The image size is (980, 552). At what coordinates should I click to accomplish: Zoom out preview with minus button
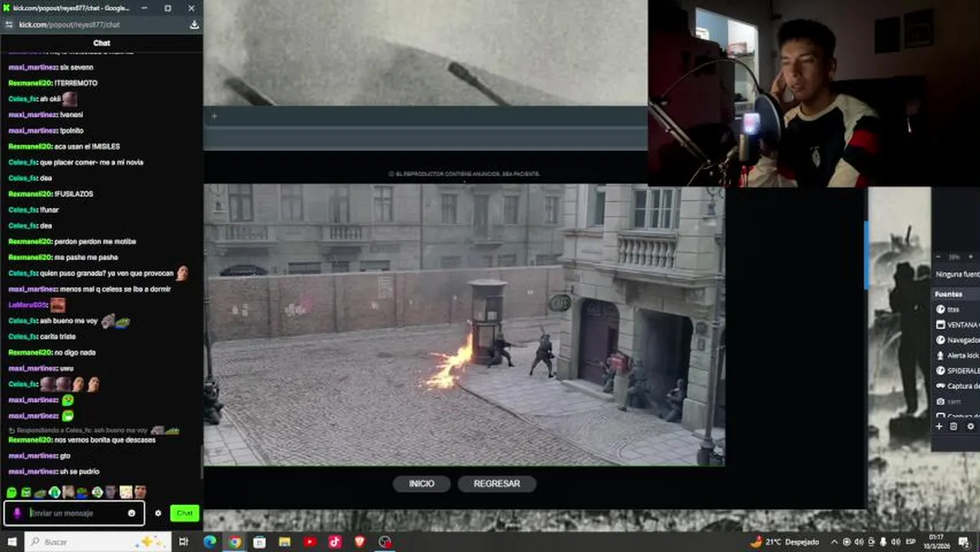[938, 257]
